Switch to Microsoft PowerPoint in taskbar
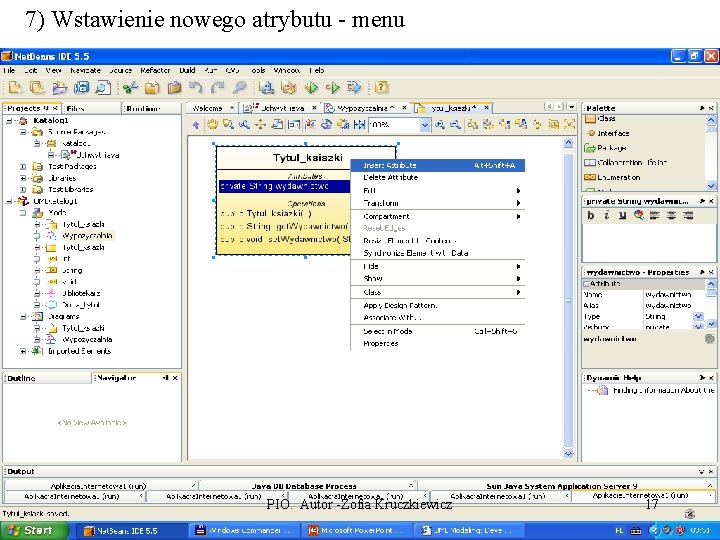This screenshot has height=540, width=720. [356, 530]
